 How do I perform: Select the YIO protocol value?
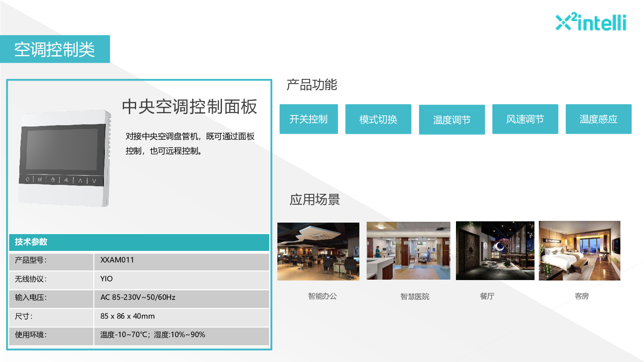coord(106,279)
